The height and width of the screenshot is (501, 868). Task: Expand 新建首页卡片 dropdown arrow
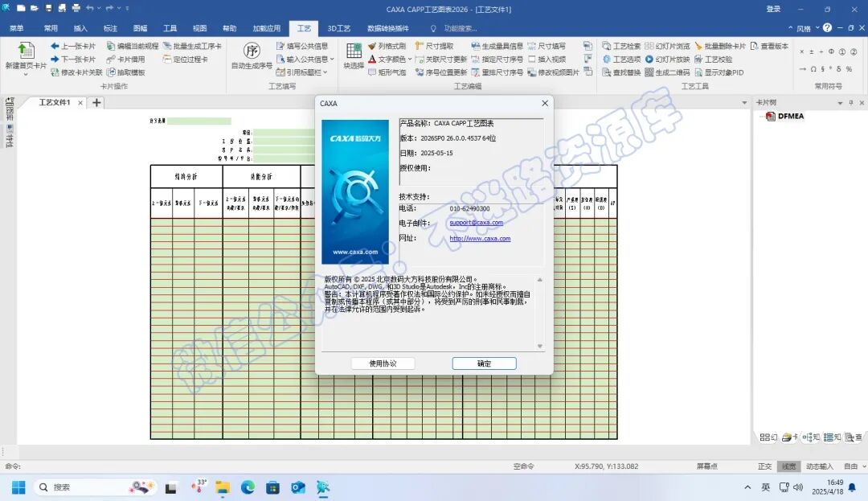[26, 74]
